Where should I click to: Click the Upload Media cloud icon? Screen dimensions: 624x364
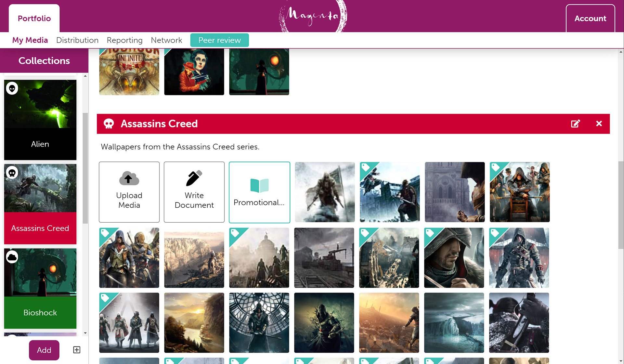pyautogui.click(x=129, y=178)
